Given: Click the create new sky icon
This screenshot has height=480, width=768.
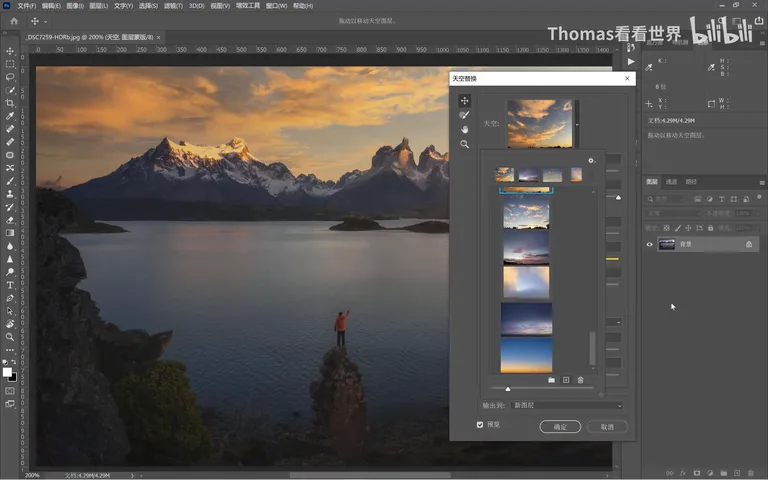Looking at the screenshot, I should pyautogui.click(x=566, y=380).
